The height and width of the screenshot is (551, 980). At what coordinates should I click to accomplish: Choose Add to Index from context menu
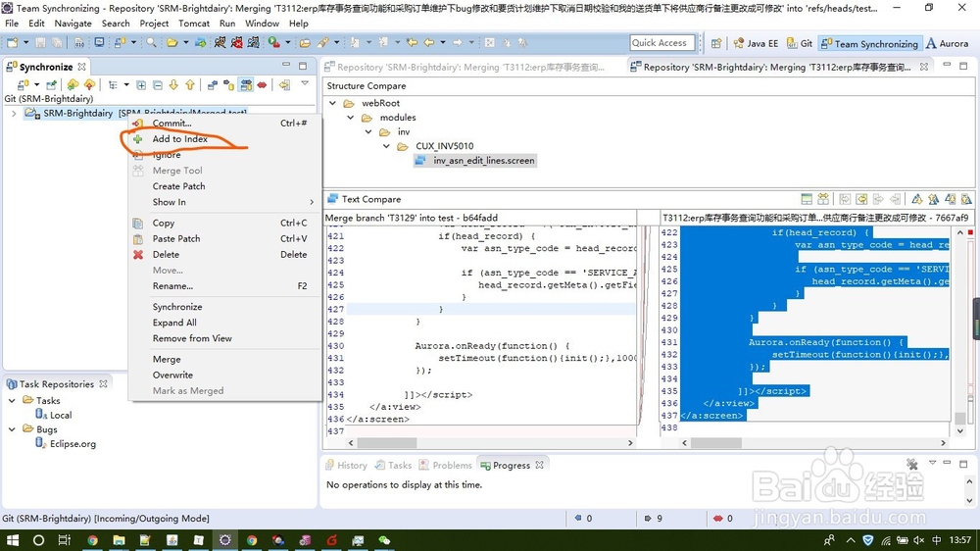click(179, 139)
